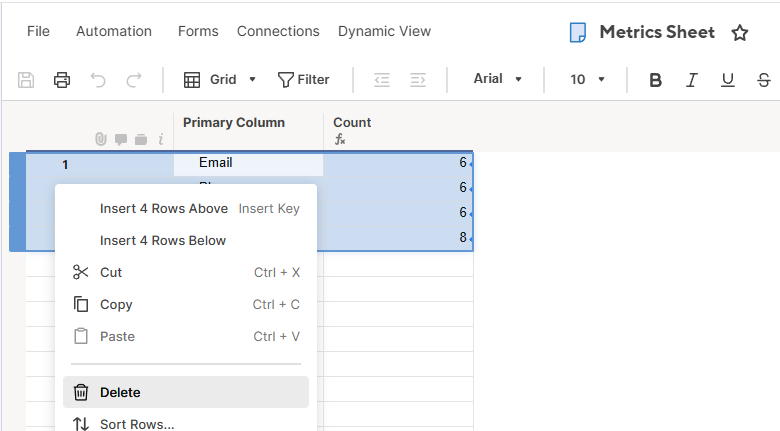Toggle italic formatting

pos(691,80)
